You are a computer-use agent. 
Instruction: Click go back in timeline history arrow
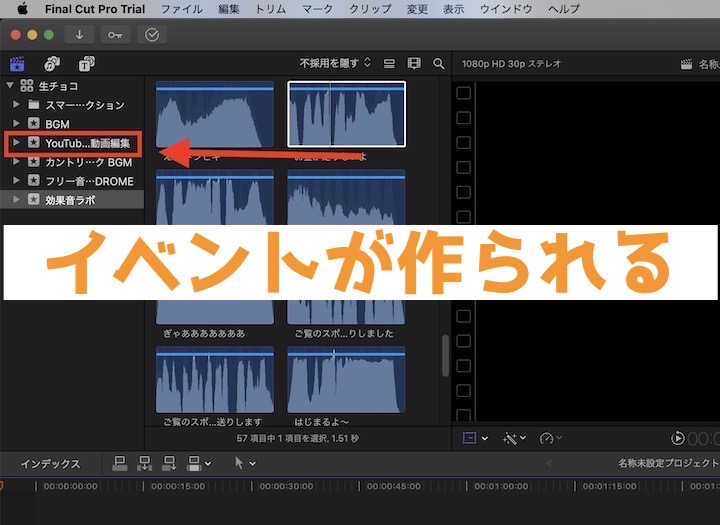click(549, 463)
